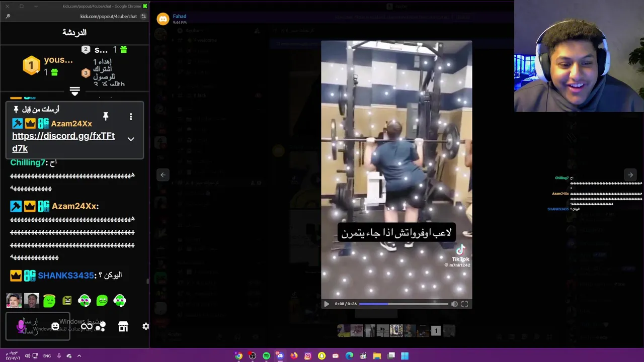
Task: Insert the green halo angel emote
Action: click(x=49, y=301)
